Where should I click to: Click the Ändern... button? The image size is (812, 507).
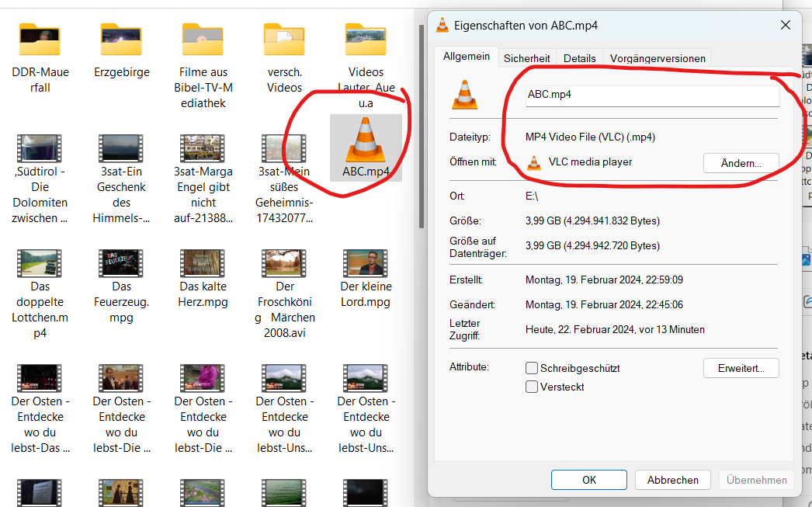741,163
